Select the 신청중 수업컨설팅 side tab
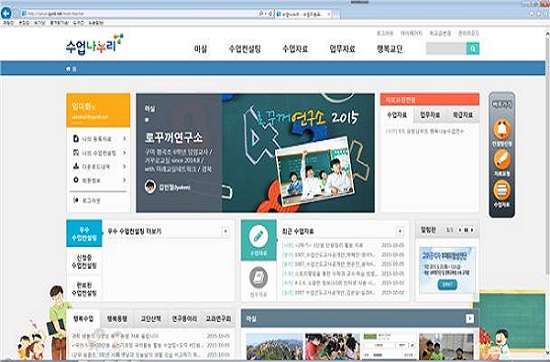The width and height of the screenshot is (550, 362). coord(84,262)
